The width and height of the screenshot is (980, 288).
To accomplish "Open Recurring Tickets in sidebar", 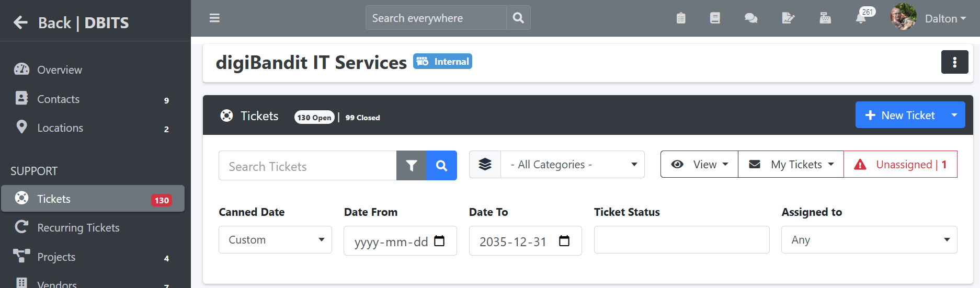I will click(x=78, y=228).
